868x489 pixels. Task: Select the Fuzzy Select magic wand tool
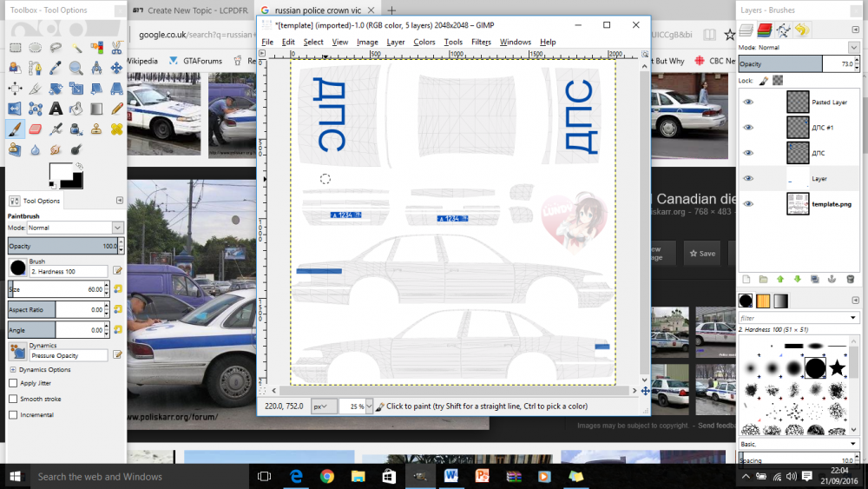click(x=76, y=48)
